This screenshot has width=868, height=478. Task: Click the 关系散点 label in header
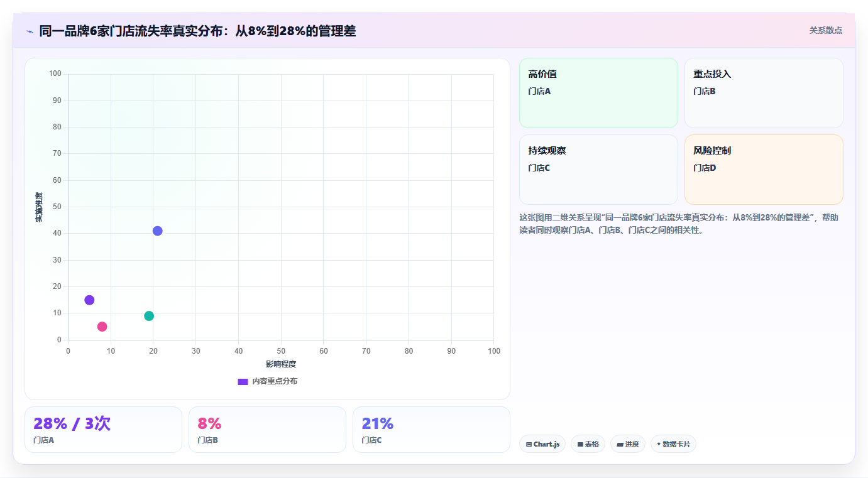click(x=825, y=30)
